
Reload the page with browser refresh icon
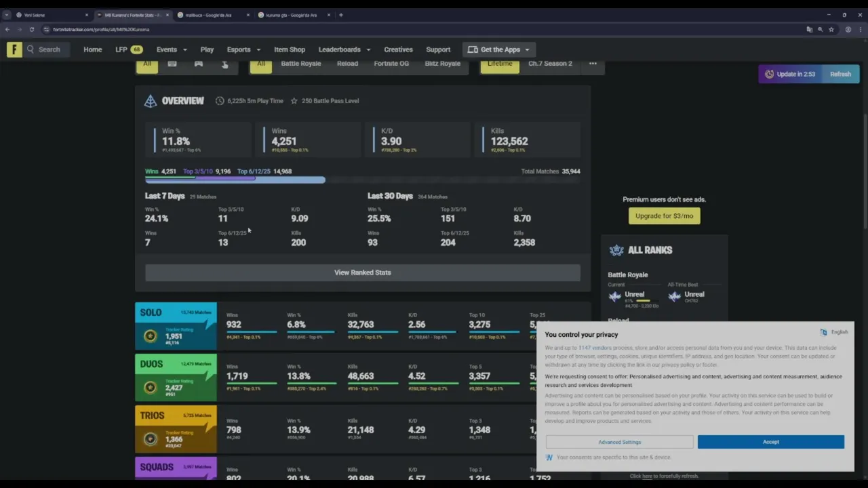(x=32, y=30)
